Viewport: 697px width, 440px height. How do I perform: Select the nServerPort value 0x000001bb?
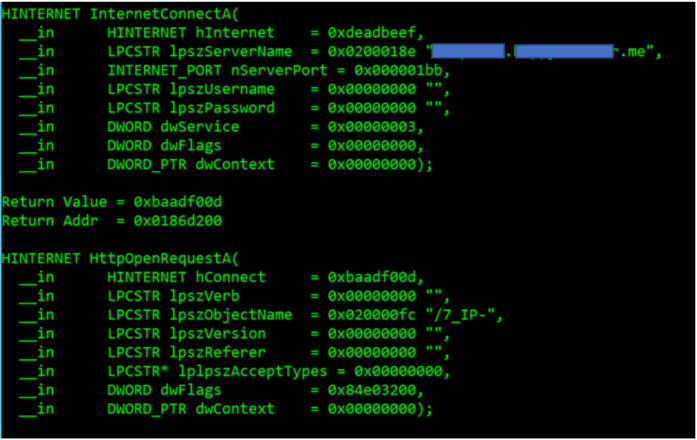pyautogui.click(x=398, y=70)
